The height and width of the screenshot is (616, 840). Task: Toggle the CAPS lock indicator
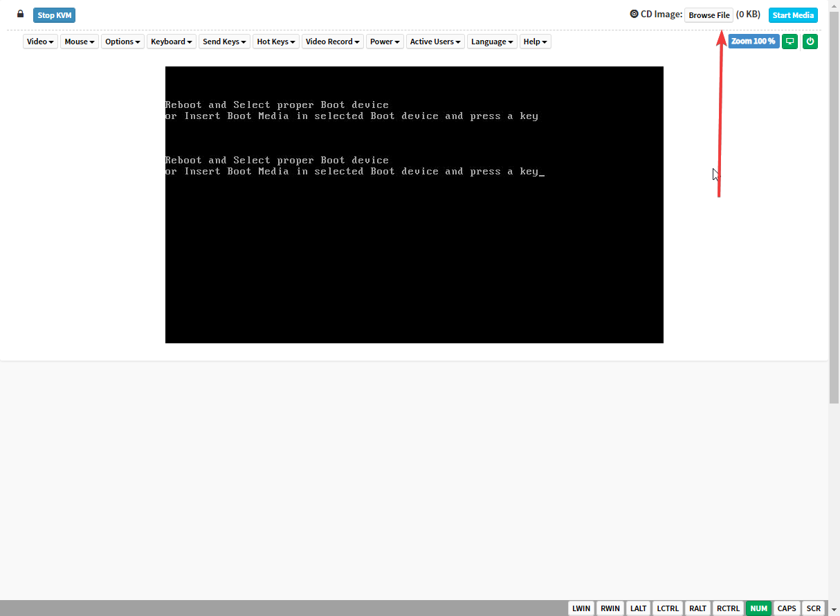(787, 608)
